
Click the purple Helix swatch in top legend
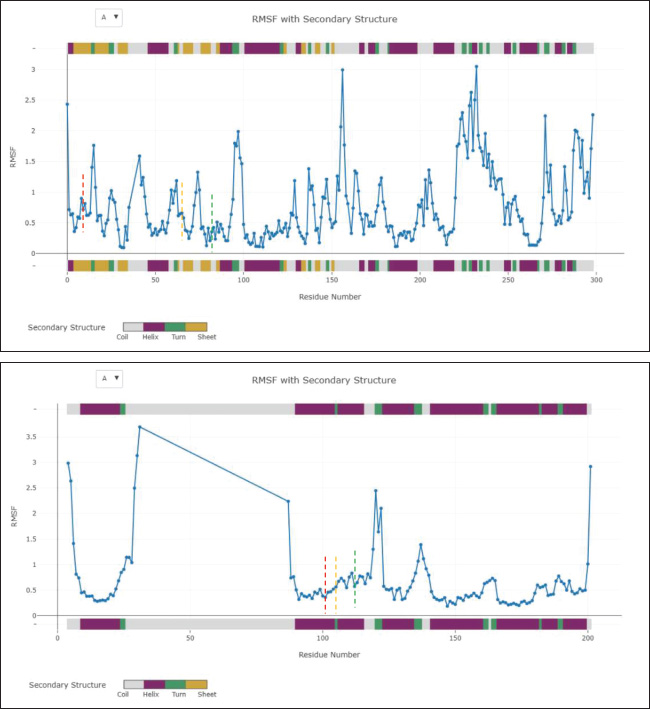[154, 327]
